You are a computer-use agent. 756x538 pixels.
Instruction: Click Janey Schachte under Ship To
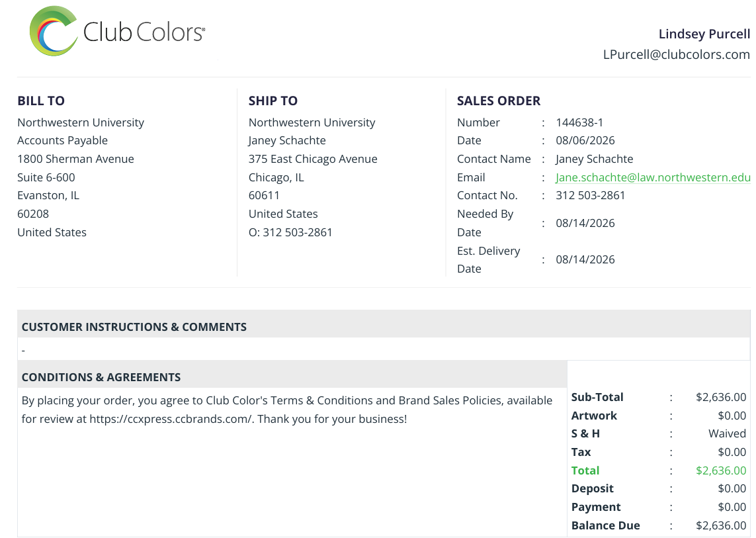[287, 140]
